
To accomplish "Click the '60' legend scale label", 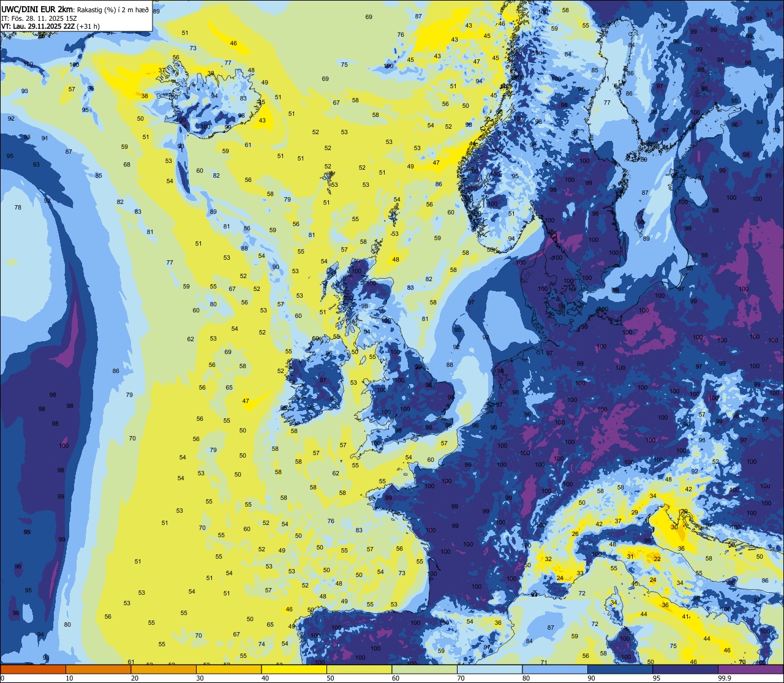I will (x=396, y=678).
